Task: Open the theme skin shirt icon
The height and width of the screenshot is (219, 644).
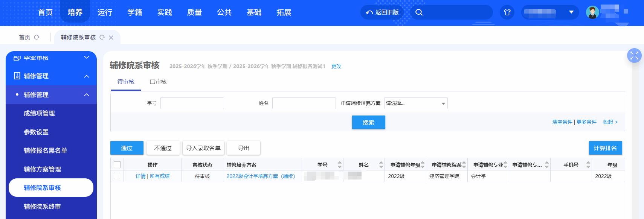Action: (x=507, y=12)
